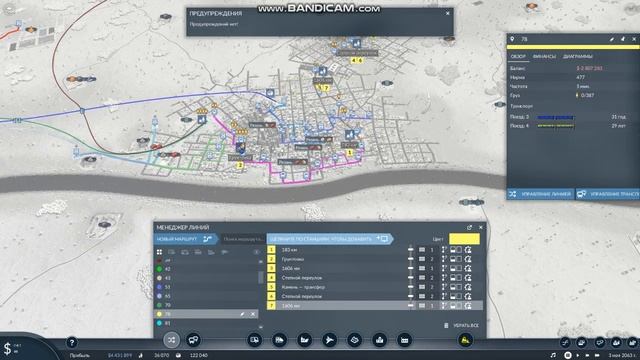The width and height of the screenshot is (640, 360).
Task: Toggle load mode for stop 4
Action: coord(456,278)
